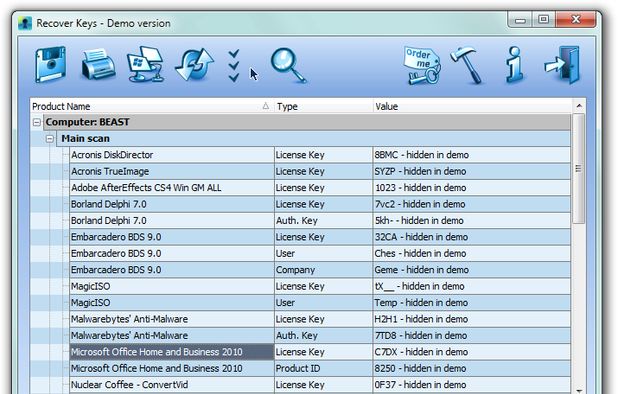Sort by Type column header
This screenshot has width=618, height=394.
pos(323,106)
